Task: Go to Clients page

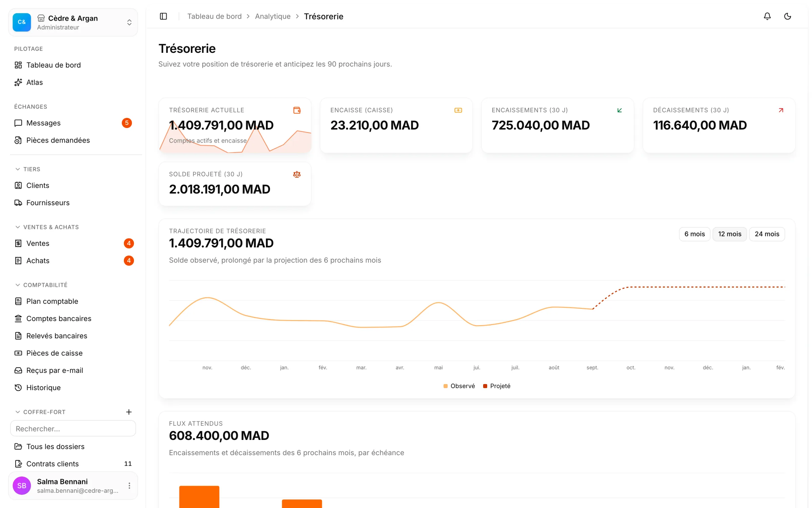Action: [73, 185]
